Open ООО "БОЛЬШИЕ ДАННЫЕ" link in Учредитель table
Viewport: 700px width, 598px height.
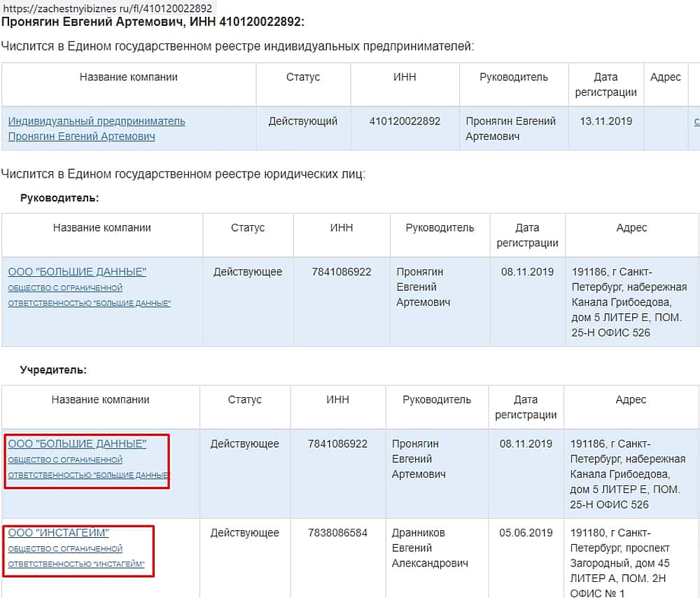(x=77, y=443)
